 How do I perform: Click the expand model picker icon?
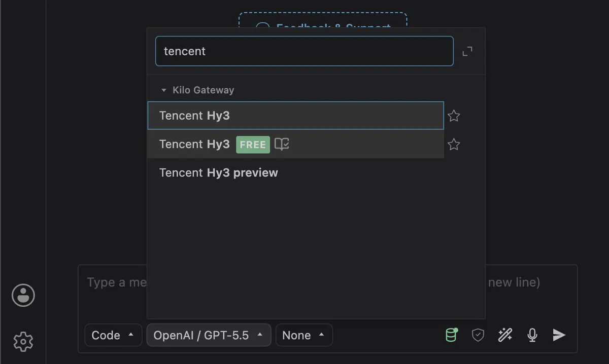[x=467, y=51]
